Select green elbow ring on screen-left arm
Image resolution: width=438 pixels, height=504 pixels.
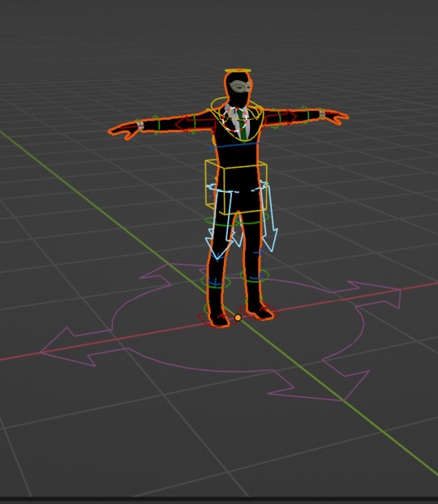(193, 124)
